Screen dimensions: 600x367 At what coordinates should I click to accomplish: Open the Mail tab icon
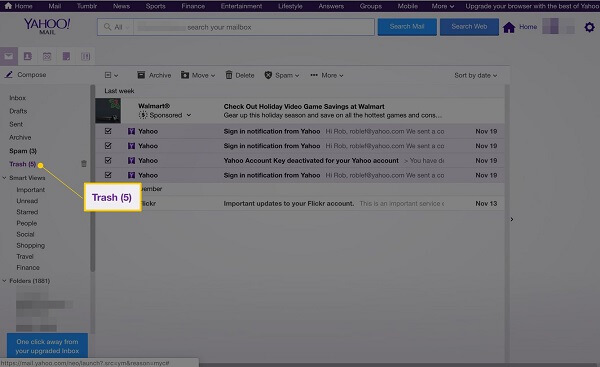pyautogui.click(x=9, y=56)
